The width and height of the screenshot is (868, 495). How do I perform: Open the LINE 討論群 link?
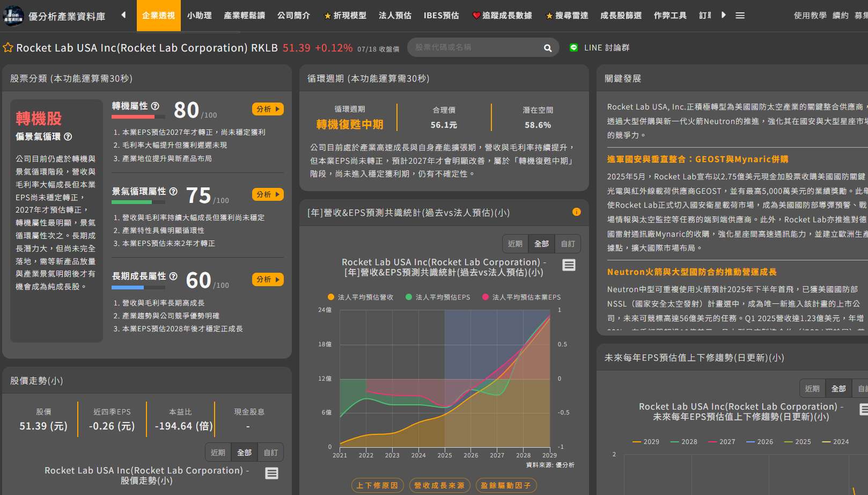tap(607, 48)
